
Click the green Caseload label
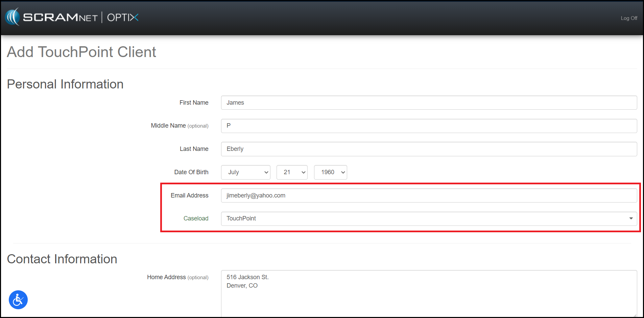click(x=196, y=218)
